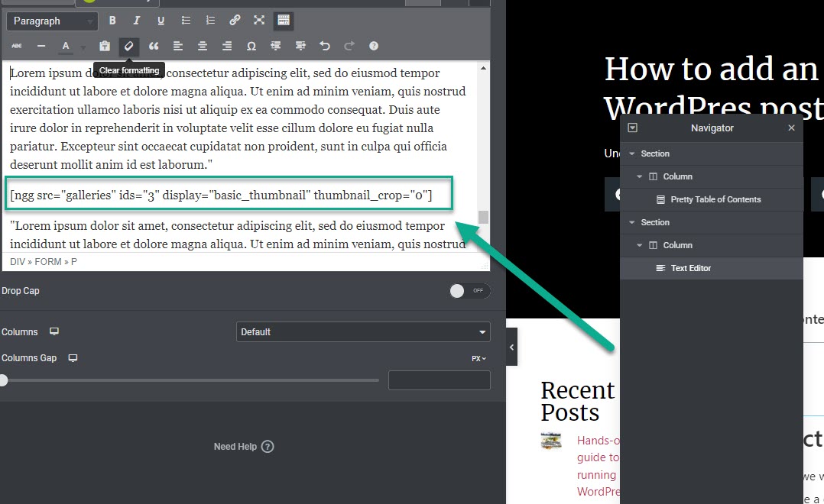Undo the last edit
824x504 pixels.
pos(324,46)
